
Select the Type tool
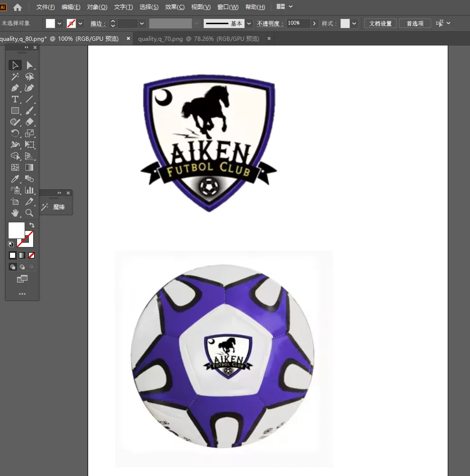(x=15, y=99)
